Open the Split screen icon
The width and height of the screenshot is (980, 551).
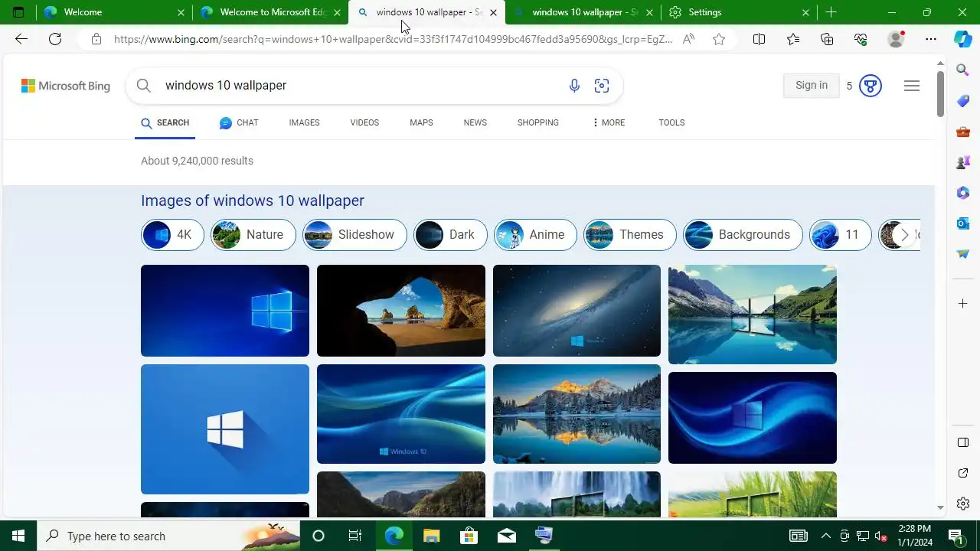[759, 39]
